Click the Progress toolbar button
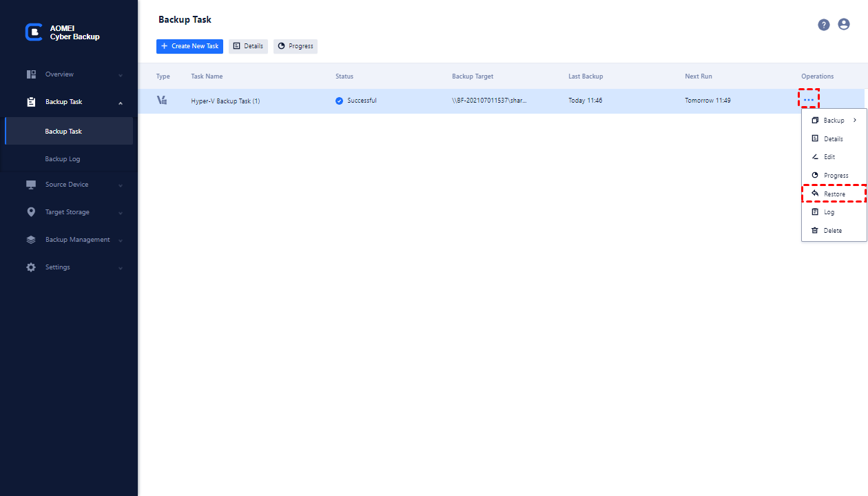 296,46
